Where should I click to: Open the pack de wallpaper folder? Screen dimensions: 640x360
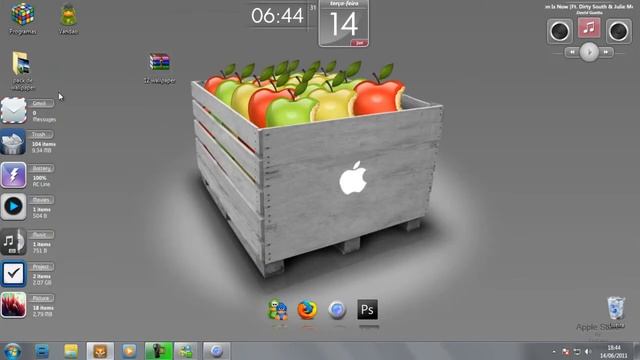pyautogui.click(x=21, y=63)
